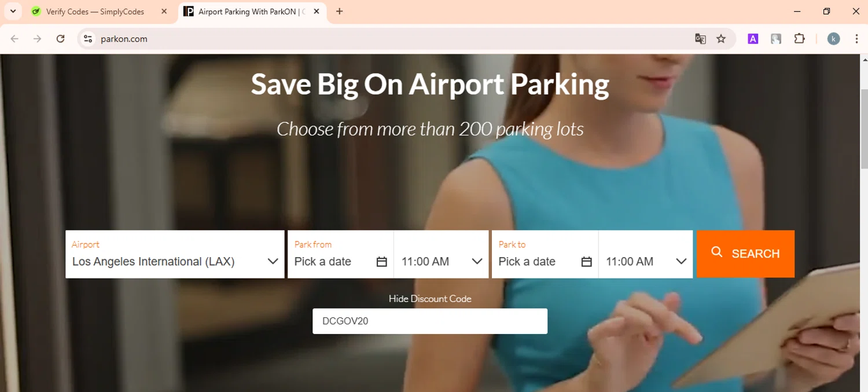Reload the parkon.com page
The width and height of the screenshot is (868, 392).
(60, 39)
